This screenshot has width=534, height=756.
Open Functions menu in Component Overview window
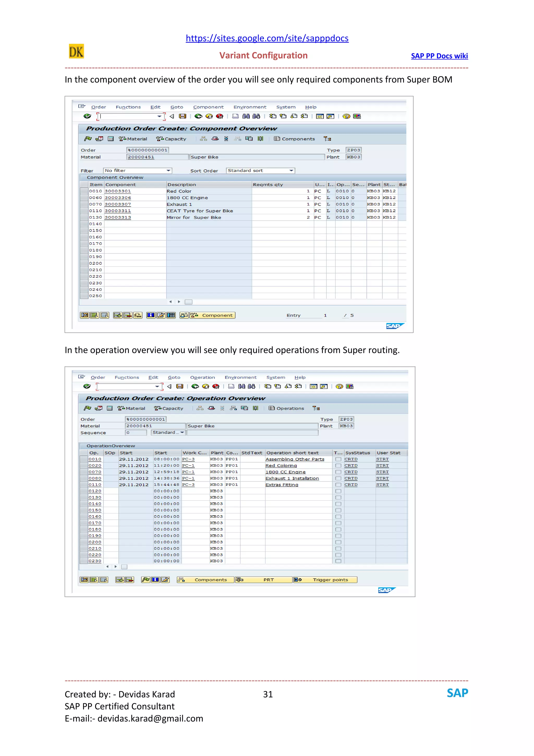[x=128, y=107]
